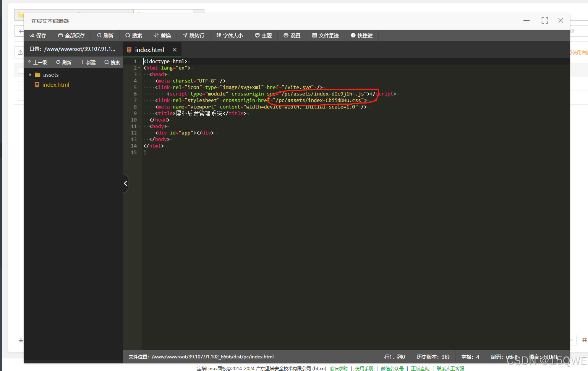Change indentation via 空格: 4
This screenshot has height=371, width=588.
(x=470, y=357)
